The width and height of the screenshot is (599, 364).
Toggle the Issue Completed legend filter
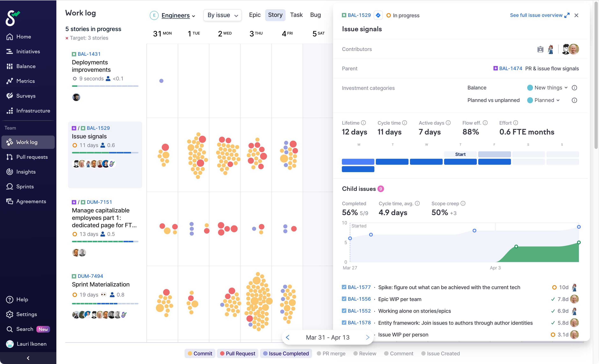(x=286, y=353)
